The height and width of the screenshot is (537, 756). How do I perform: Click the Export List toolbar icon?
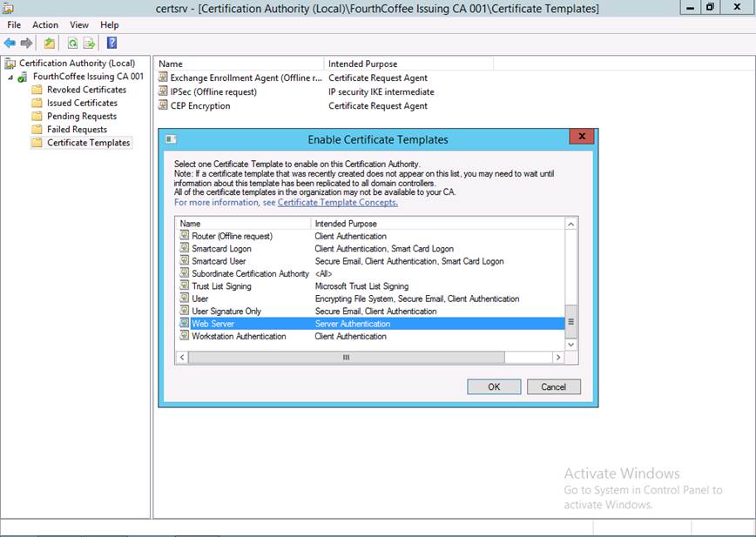[x=89, y=43]
